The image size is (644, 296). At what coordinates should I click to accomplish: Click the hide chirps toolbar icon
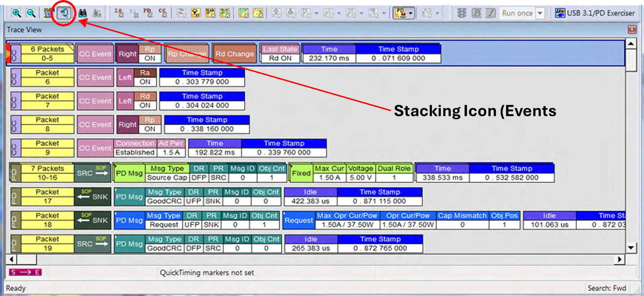[258, 13]
